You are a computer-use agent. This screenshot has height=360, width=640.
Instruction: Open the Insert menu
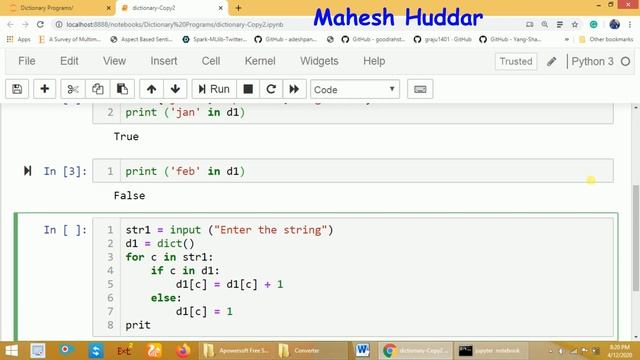pyautogui.click(x=164, y=61)
